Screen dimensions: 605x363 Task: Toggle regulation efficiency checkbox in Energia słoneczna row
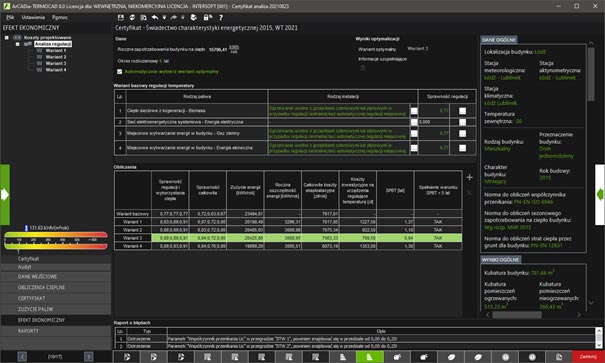pos(462,148)
